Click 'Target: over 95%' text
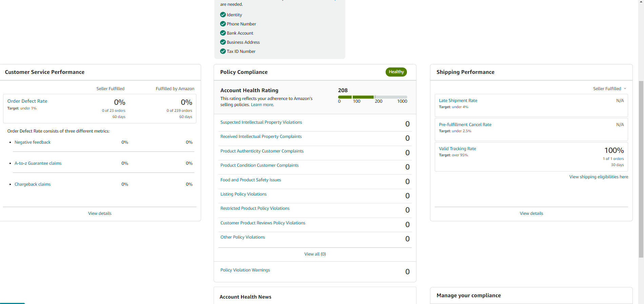 tap(453, 155)
